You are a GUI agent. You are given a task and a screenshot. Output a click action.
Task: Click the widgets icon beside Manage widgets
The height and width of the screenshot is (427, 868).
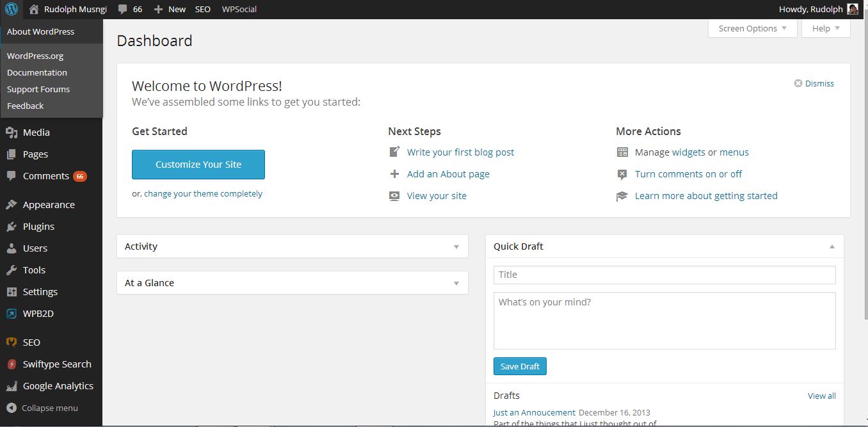pos(622,152)
